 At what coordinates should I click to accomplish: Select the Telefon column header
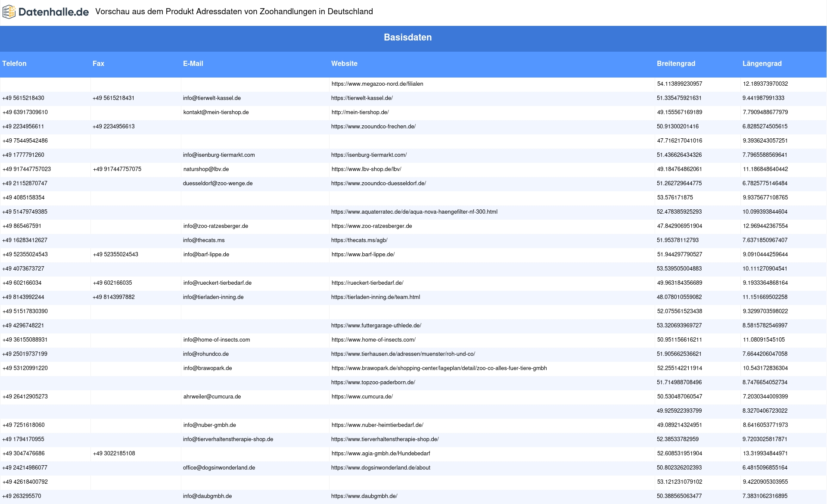14,63
